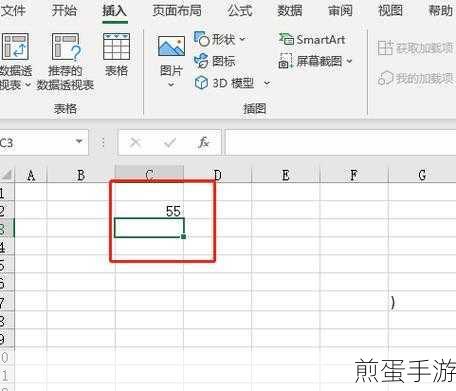Viewport: 456px width, 391px height.
Task: Select column F header
Action: pyautogui.click(x=354, y=175)
